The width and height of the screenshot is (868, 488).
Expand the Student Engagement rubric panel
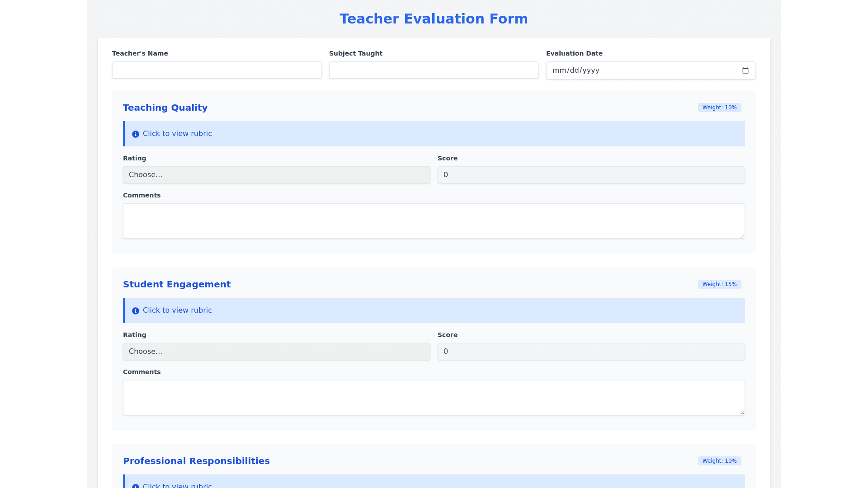coord(434,310)
